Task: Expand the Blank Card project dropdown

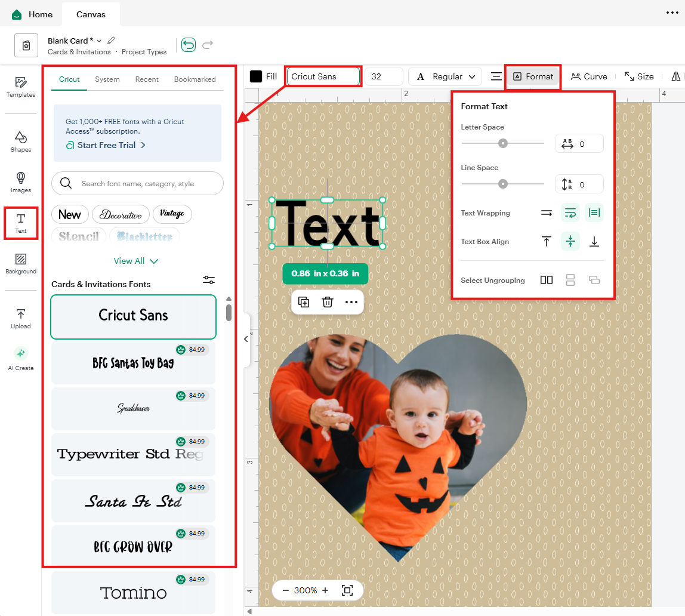Action: tap(99, 41)
